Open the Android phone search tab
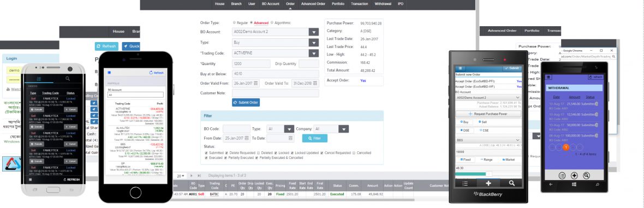Viewport: 644px width, 208px height. tap(67, 79)
